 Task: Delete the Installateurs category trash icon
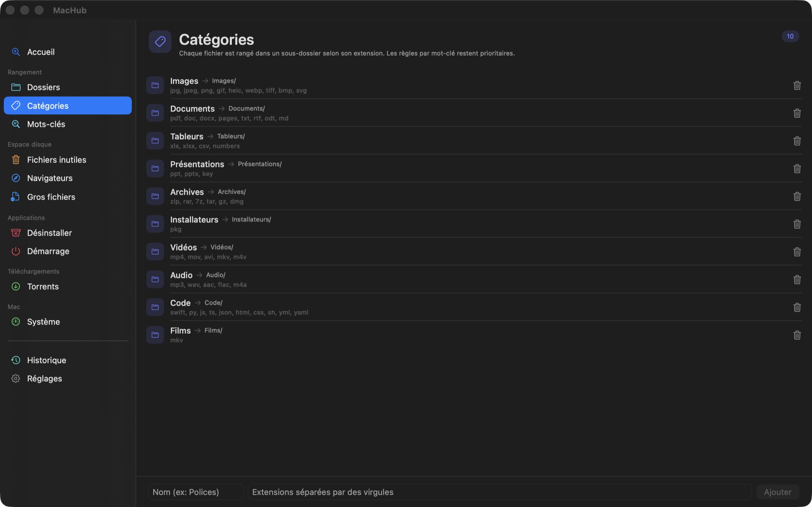(x=797, y=224)
